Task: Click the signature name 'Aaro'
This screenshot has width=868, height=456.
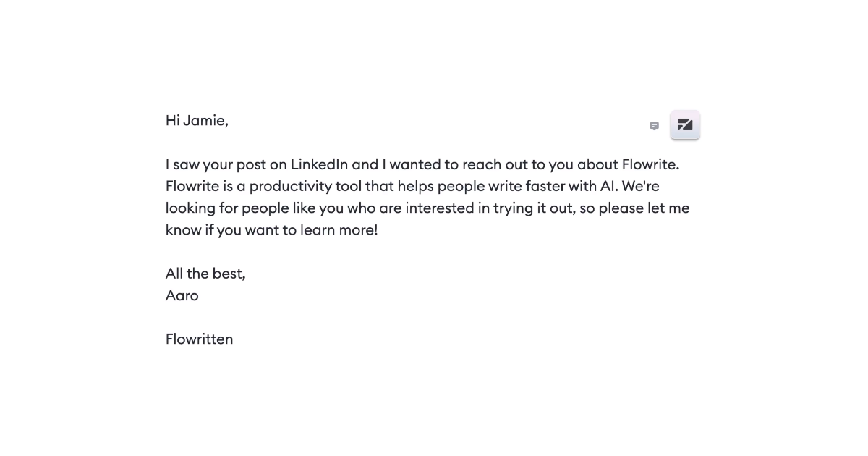Action: point(182,295)
